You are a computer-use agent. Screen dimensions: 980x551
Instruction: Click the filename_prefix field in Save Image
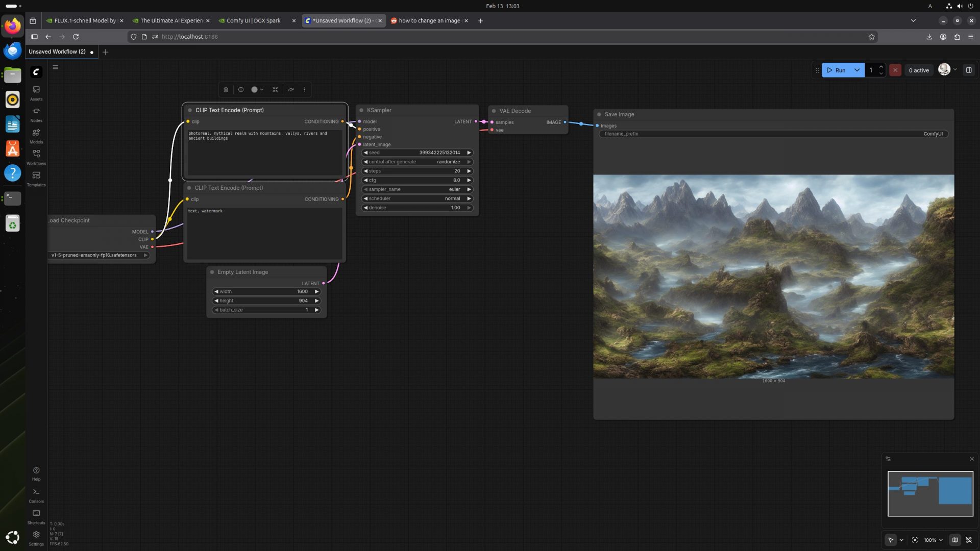coord(773,134)
